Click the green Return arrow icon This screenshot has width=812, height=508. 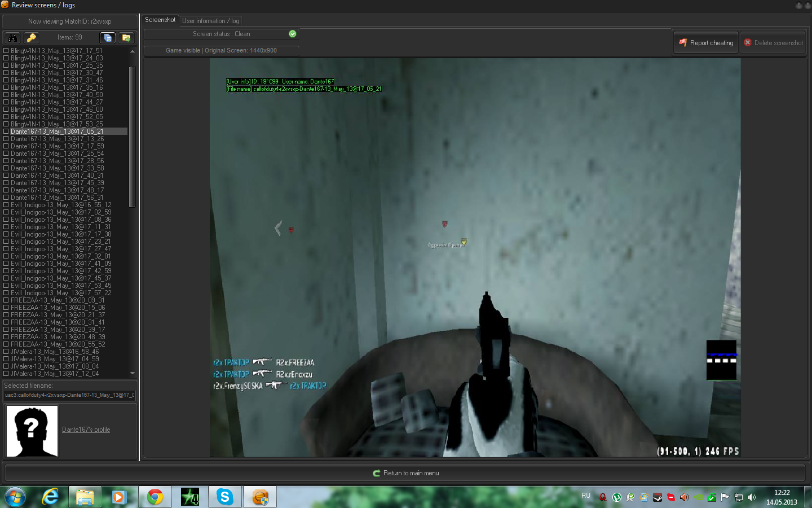click(x=377, y=473)
